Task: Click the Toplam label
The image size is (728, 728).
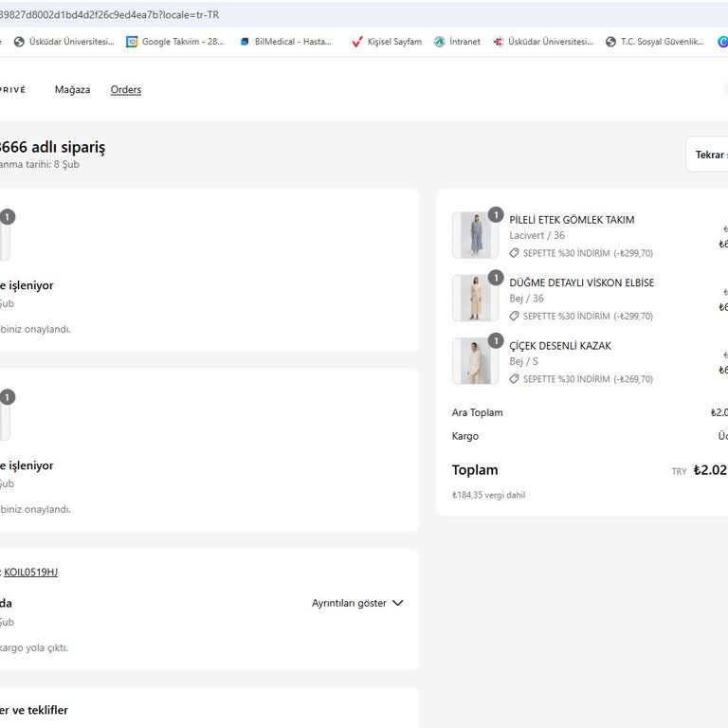Action: coord(475,470)
